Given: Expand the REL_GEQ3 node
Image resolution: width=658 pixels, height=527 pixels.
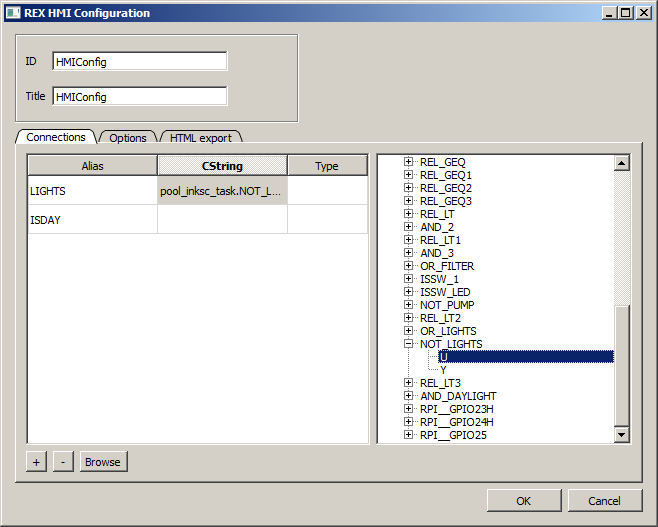Looking at the screenshot, I should [x=408, y=201].
